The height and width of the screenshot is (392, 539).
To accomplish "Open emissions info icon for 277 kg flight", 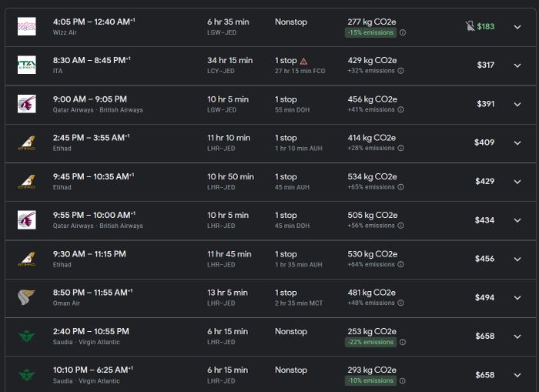I will 403,32.
